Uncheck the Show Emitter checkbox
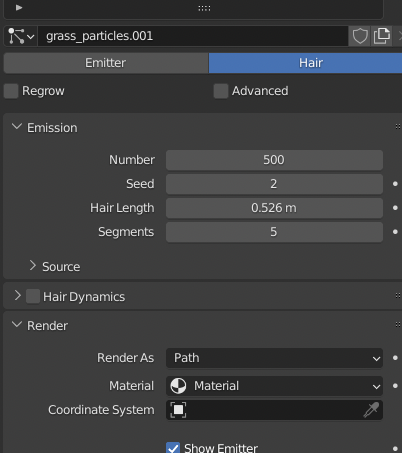 tap(173, 448)
